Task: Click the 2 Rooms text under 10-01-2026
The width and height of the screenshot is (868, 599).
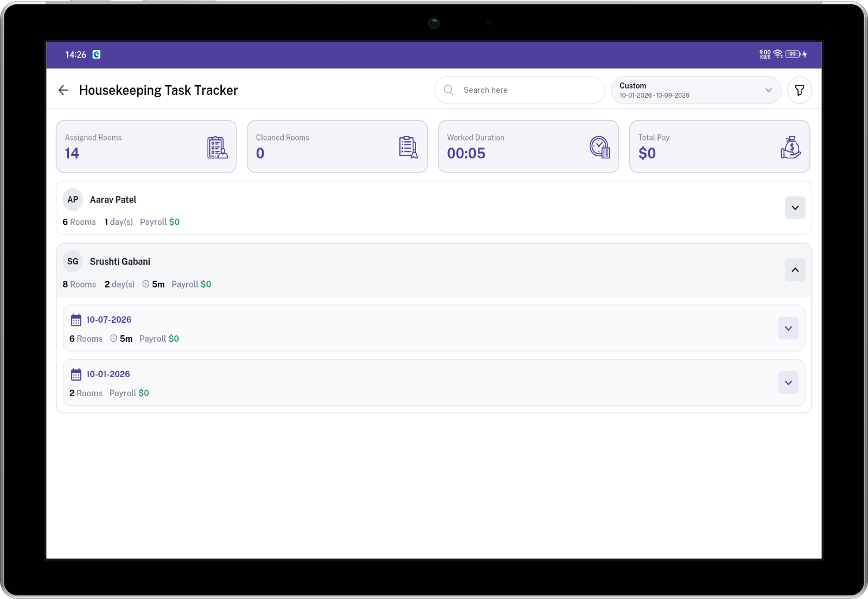Action: pos(86,393)
